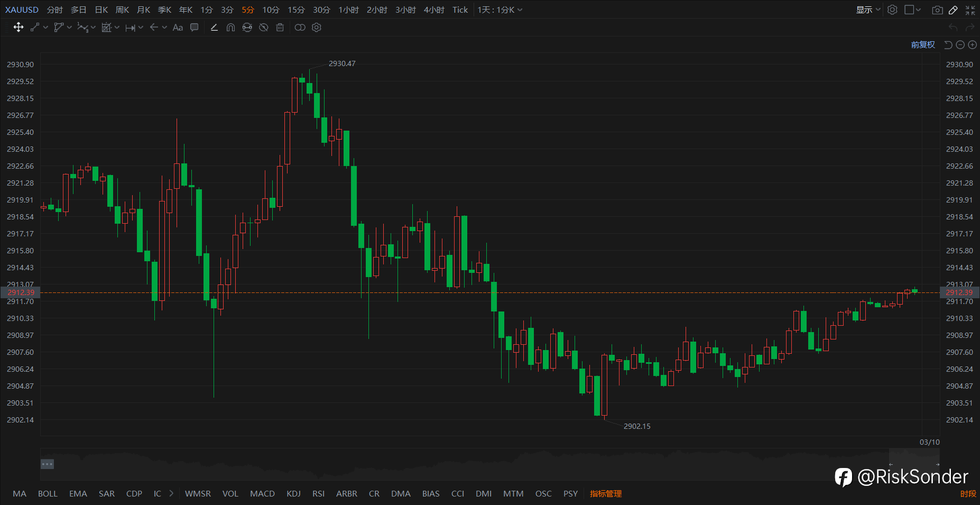Toggle the SAR indicator
The width and height of the screenshot is (980, 505).
point(107,493)
